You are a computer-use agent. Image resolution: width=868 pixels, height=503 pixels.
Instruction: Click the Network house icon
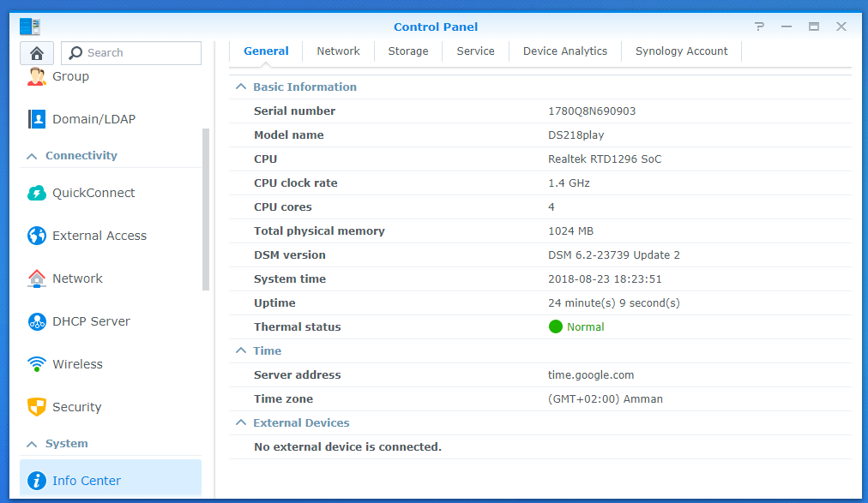click(37, 278)
